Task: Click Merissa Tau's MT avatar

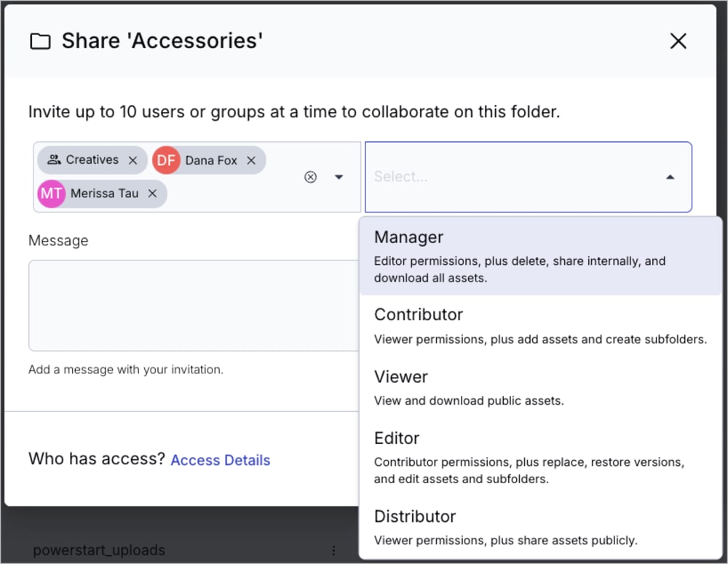Action: point(51,194)
